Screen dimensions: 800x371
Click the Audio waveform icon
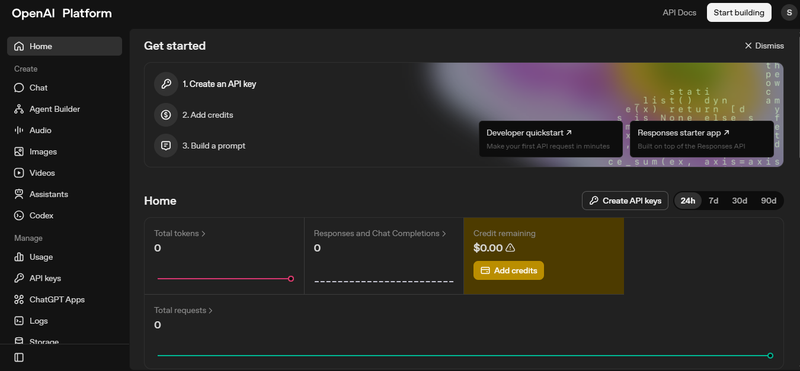(x=19, y=130)
